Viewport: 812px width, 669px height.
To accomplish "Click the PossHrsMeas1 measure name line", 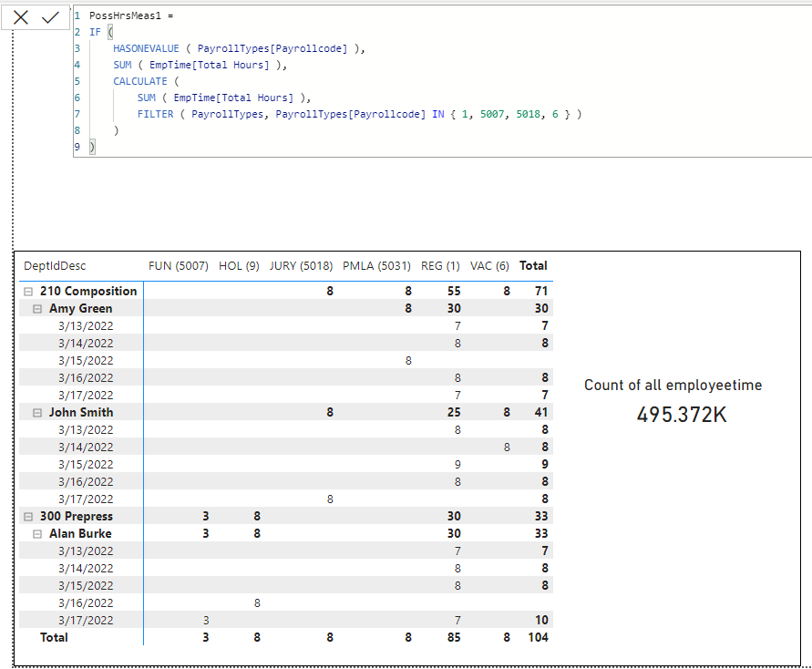I will (x=131, y=16).
